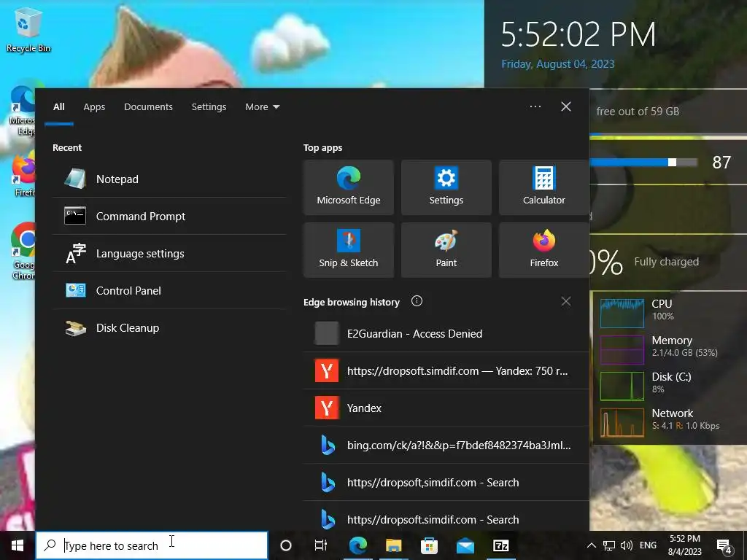Switch to the Apps tab
Image resolution: width=747 pixels, height=560 pixels.
coord(94,107)
